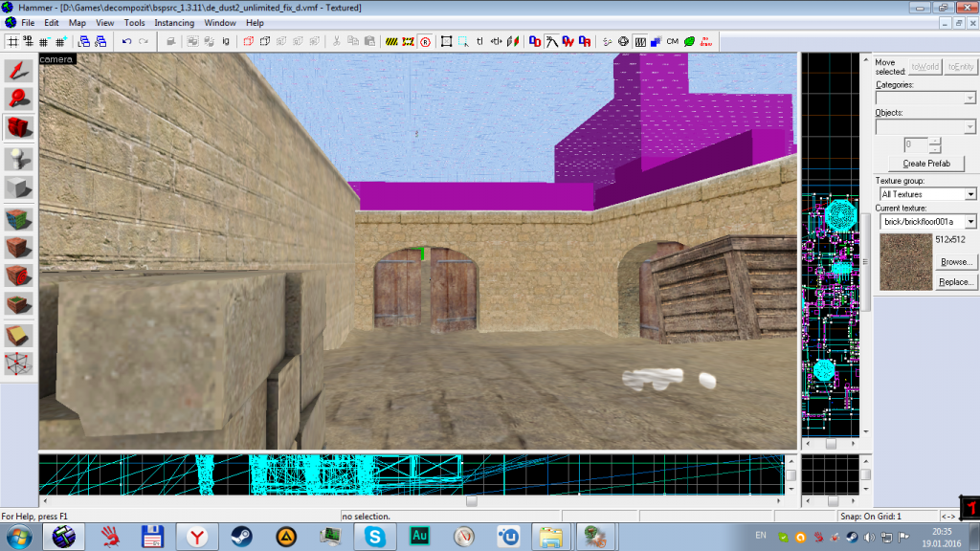This screenshot has height=551, width=980.
Task: Open the Instancing menu
Action: (x=173, y=22)
